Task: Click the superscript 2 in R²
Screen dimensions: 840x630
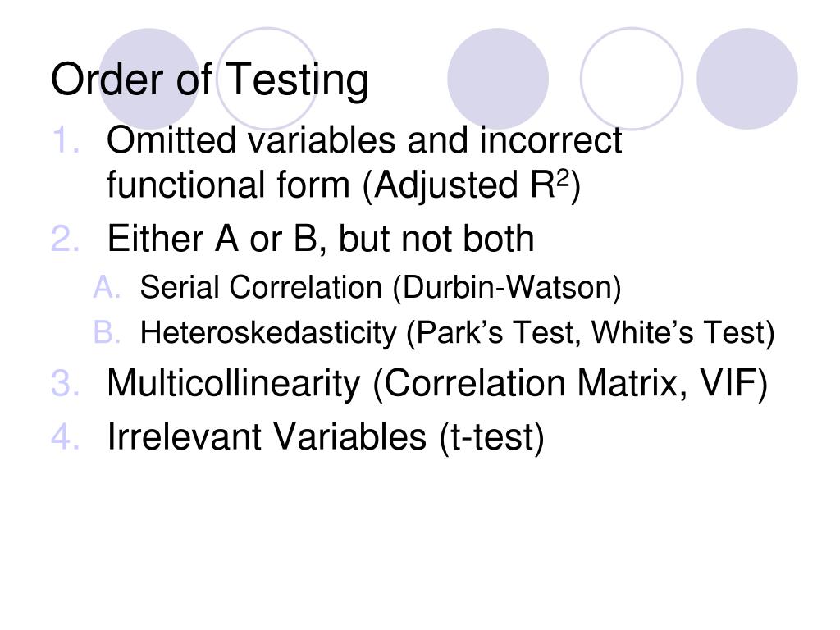Action: 563,177
